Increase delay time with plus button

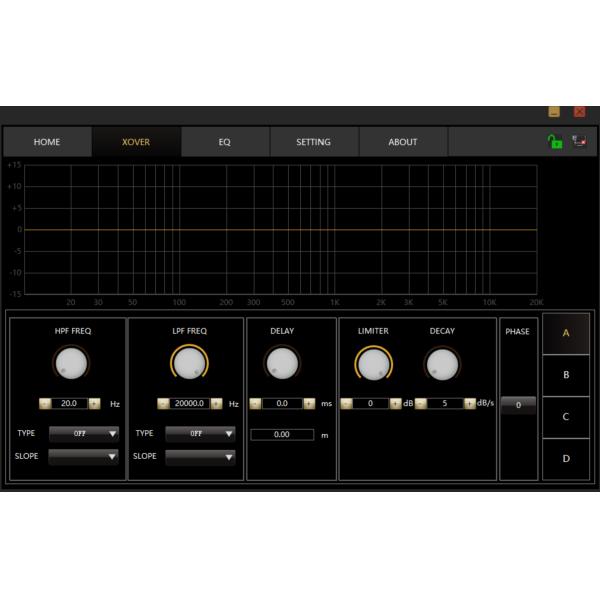(309, 404)
